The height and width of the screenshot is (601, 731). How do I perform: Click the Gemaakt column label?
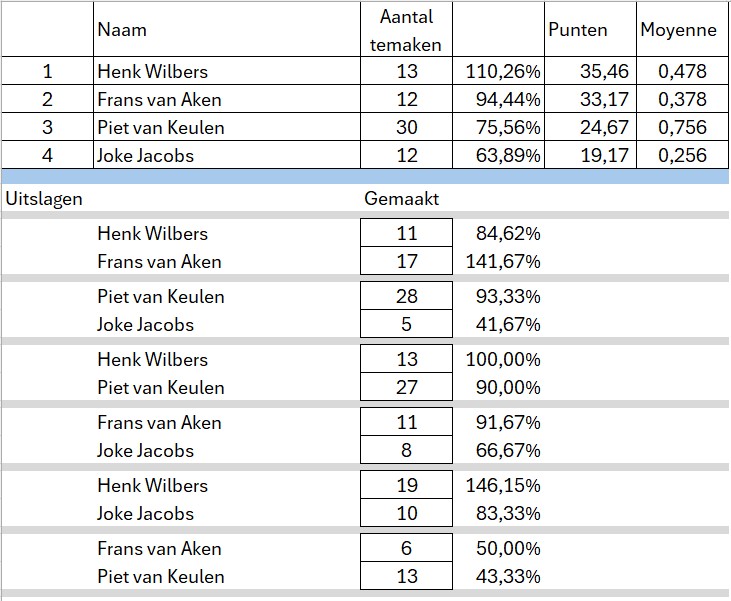click(x=402, y=198)
